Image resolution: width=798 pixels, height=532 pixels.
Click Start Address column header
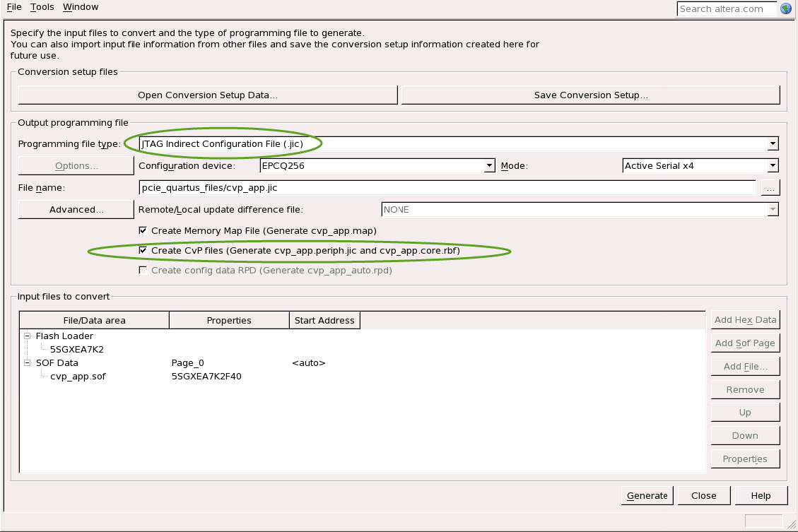[x=324, y=321]
